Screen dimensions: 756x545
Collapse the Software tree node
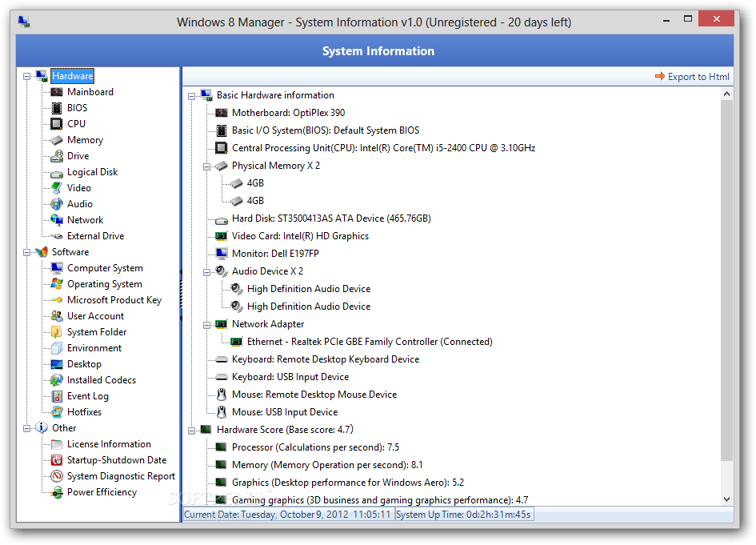coord(26,252)
